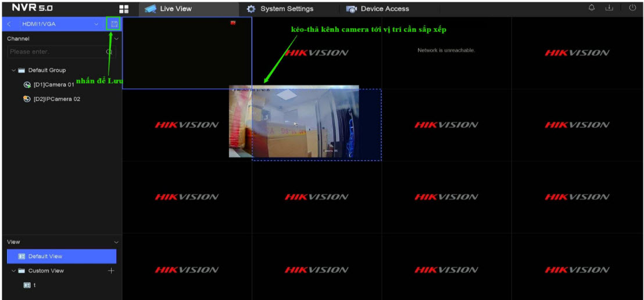Click the back arrow left of HDMI1/VGA
The image size is (644, 300).
(x=9, y=24)
